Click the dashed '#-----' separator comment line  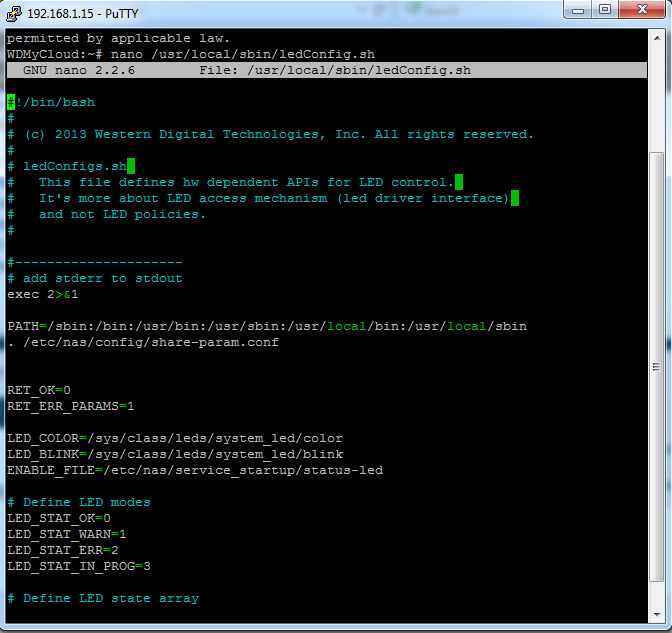point(95,262)
